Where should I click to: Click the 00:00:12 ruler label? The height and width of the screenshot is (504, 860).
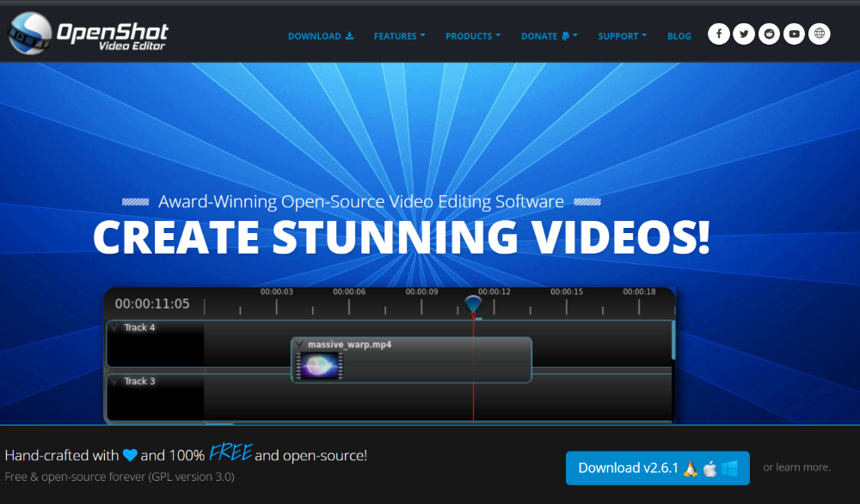(494, 292)
